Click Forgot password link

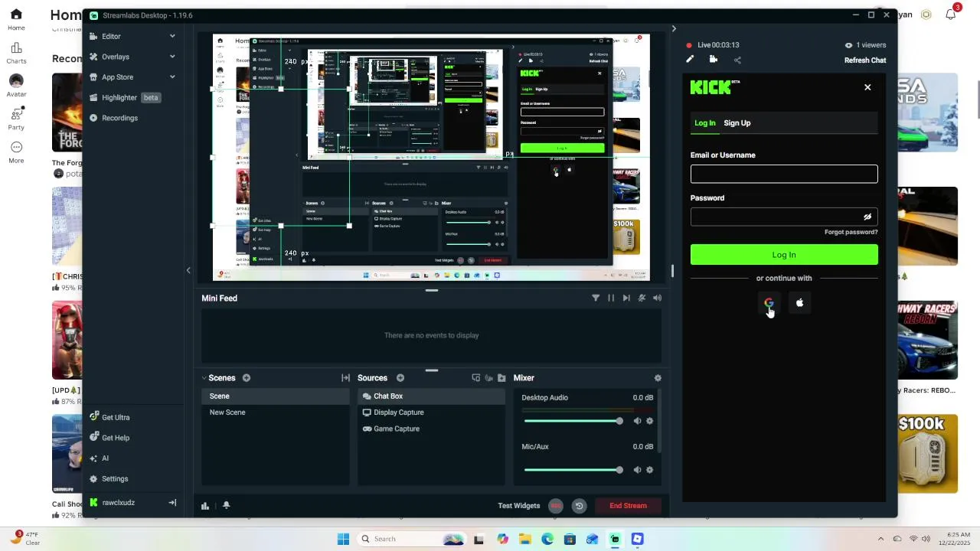pyautogui.click(x=851, y=232)
